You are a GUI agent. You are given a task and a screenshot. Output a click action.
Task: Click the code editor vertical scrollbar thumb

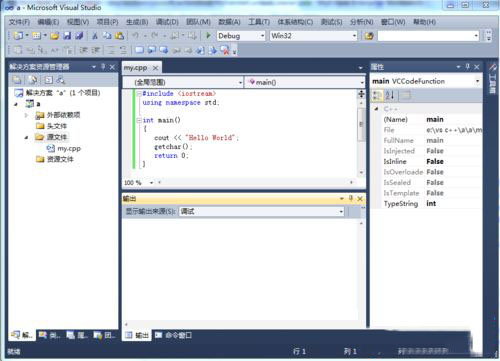(x=361, y=124)
